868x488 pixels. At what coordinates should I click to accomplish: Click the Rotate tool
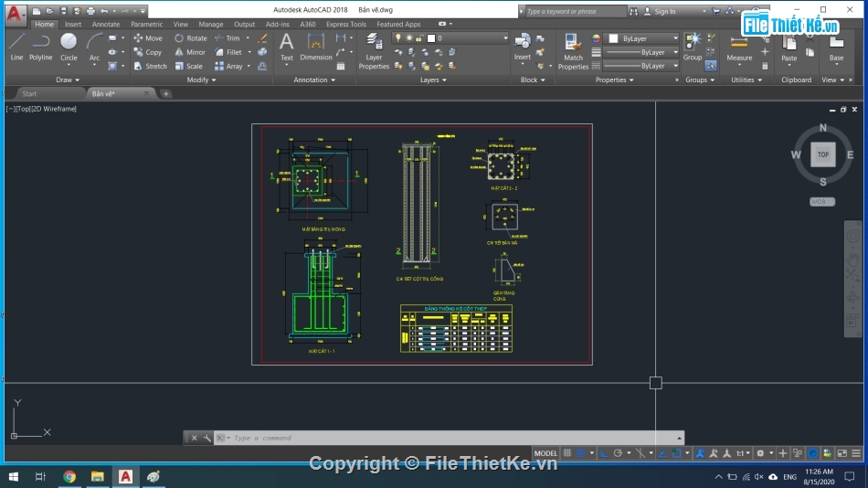(190, 38)
